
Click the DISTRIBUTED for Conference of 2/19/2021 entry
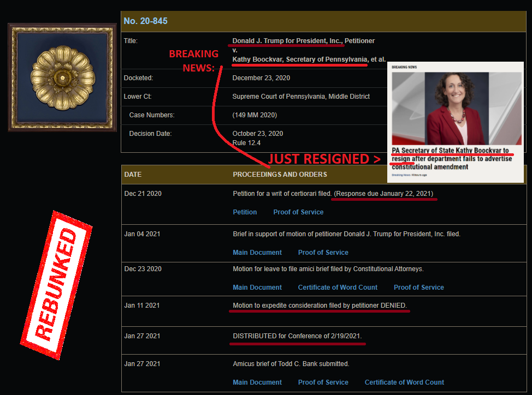click(297, 336)
